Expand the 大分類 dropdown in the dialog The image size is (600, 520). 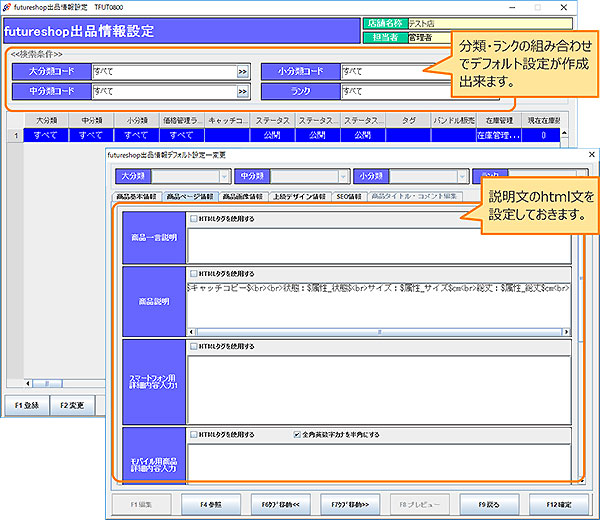click(x=224, y=176)
